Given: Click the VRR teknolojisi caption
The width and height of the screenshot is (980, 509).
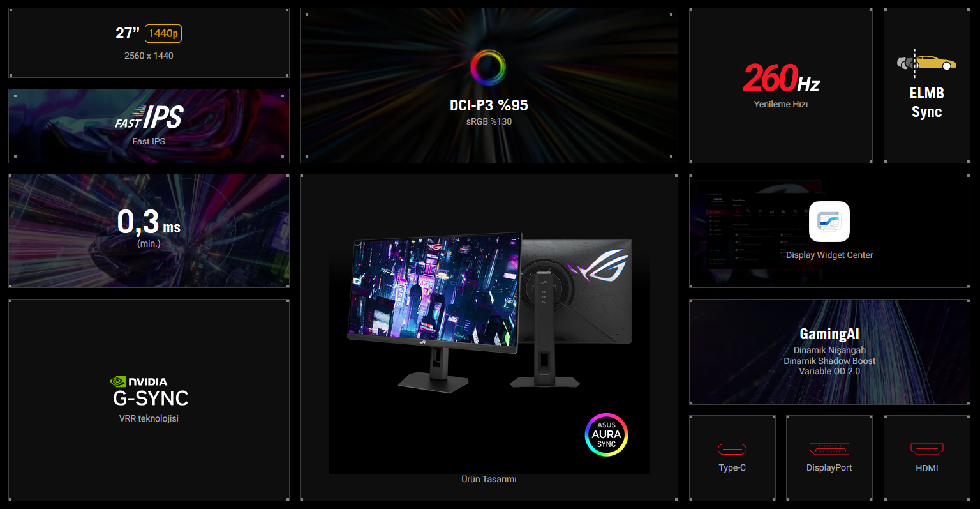Looking at the screenshot, I should click(x=149, y=418).
